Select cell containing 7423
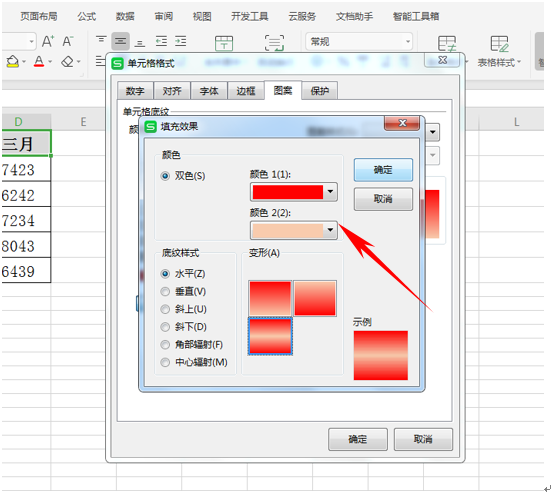This screenshot has width=559, height=496. pos(26,170)
